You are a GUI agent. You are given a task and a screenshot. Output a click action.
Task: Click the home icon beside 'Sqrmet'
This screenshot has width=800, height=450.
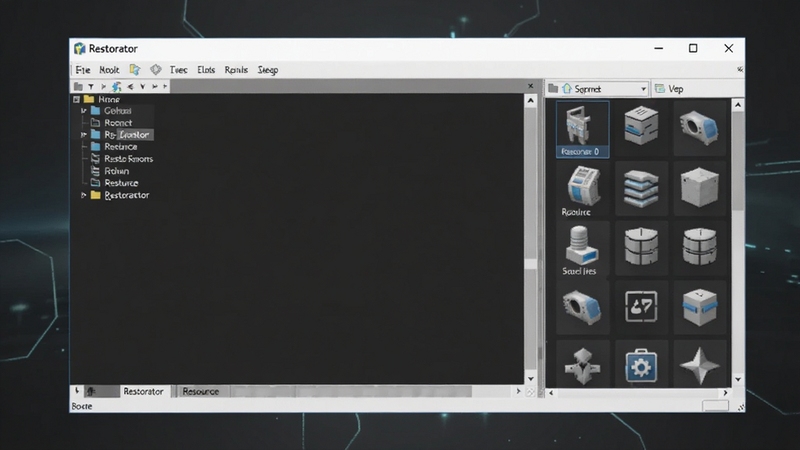(x=567, y=89)
